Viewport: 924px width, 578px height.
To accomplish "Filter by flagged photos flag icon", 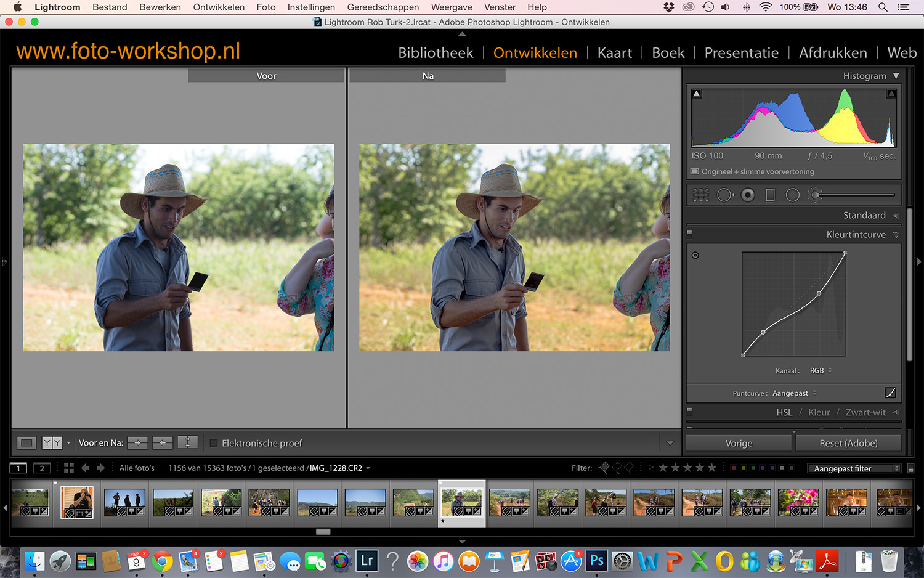I will [604, 468].
